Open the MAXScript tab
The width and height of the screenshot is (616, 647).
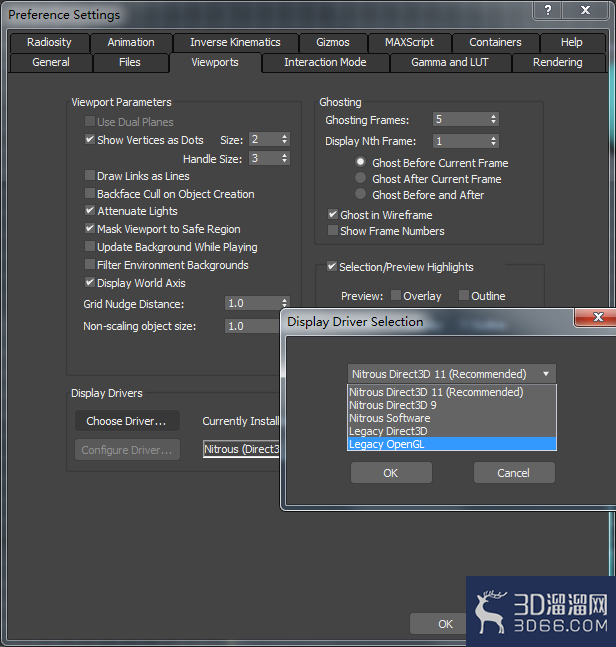(x=409, y=42)
